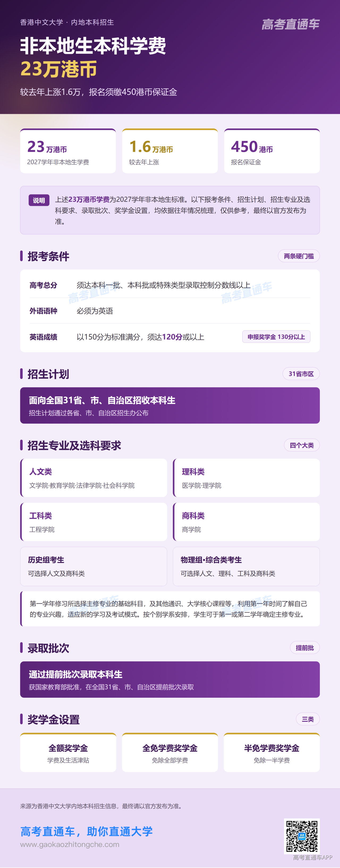Image resolution: width=340 pixels, height=868 pixels.
Task: Click the 报考条件 section heading
Action: click(x=48, y=256)
